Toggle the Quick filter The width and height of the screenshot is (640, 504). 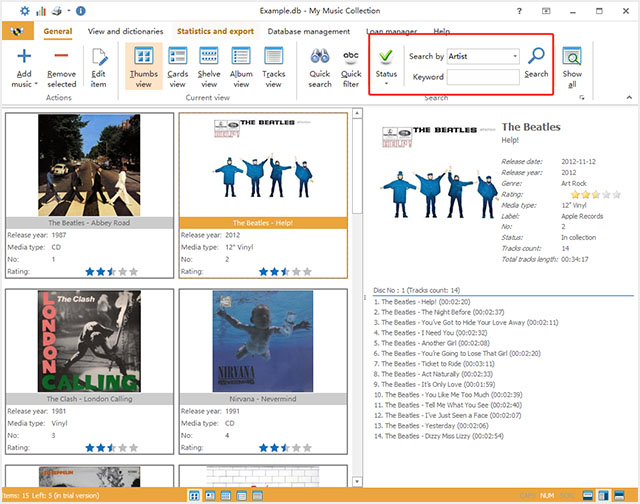click(x=351, y=67)
